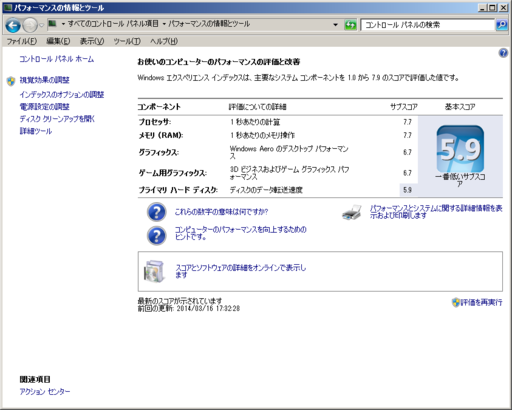Focus the コントロール パネルの検索 search box
512x410 pixels.
[x=428, y=25]
